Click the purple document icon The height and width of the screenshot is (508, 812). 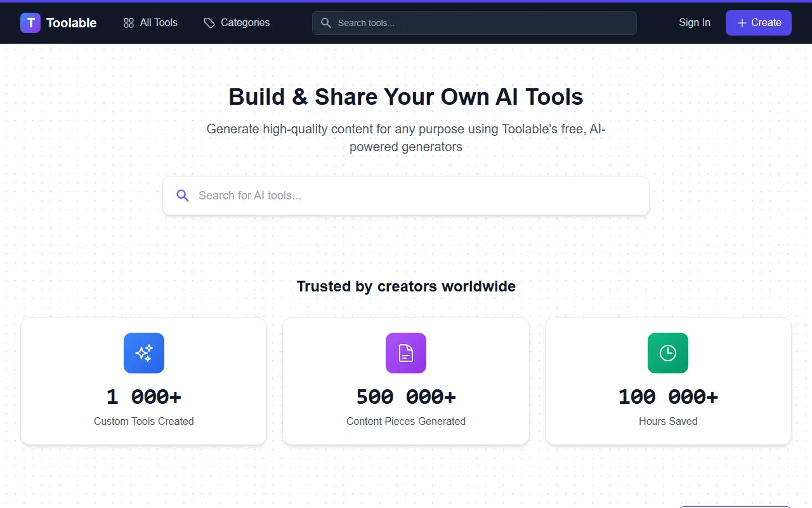click(406, 353)
